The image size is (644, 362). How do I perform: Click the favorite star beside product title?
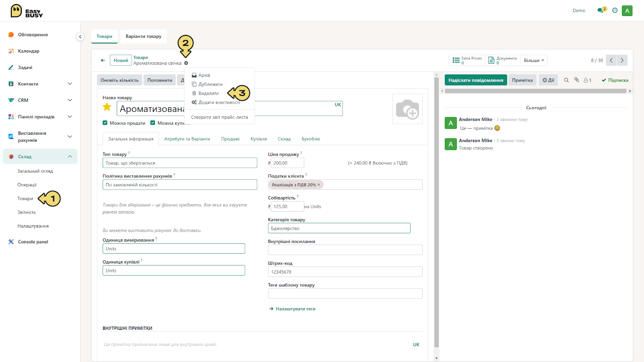tap(107, 107)
